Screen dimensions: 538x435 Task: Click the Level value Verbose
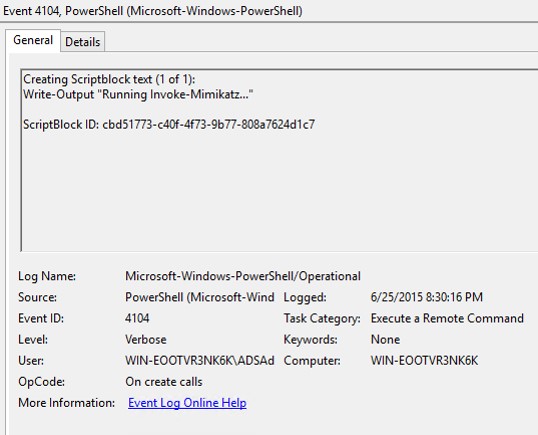pyautogui.click(x=145, y=340)
